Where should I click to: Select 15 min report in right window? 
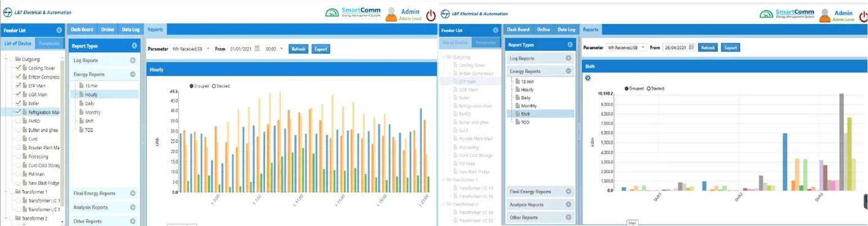point(527,81)
